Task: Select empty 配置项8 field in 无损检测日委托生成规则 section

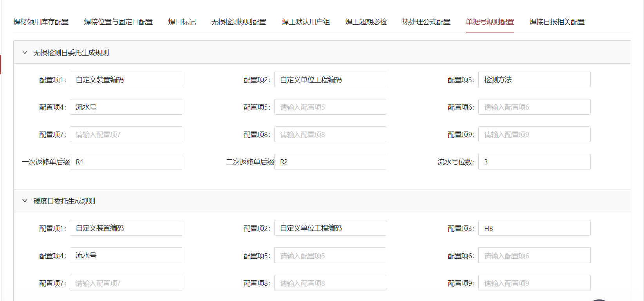Action: [x=330, y=134]
